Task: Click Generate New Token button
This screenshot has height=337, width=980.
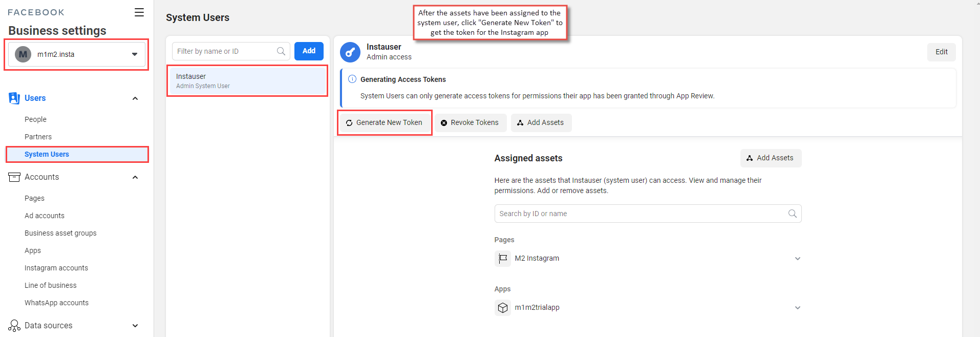Action: click(385, 123)
